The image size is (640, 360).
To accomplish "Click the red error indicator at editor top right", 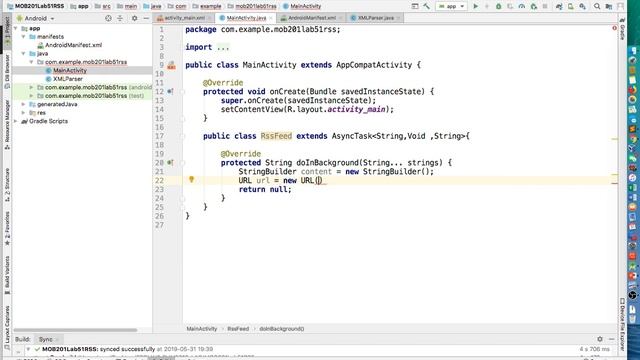I will click(614, 28).
